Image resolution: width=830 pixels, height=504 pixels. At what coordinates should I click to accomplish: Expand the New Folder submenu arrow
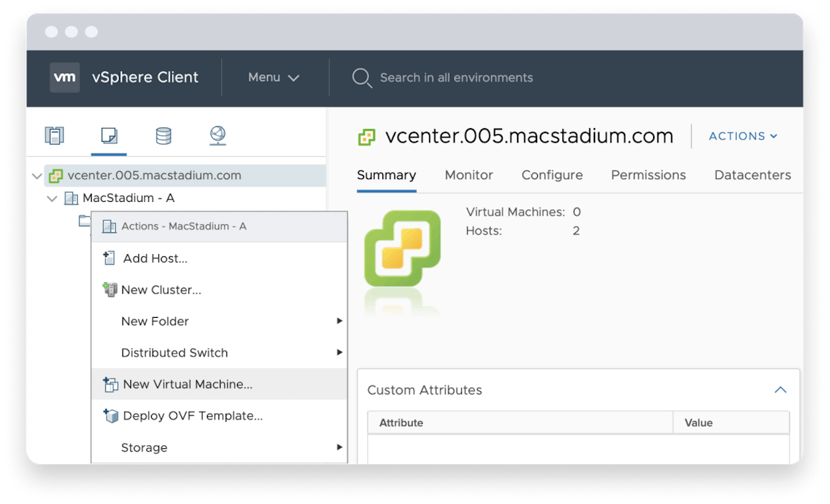(x=339, y=321)
